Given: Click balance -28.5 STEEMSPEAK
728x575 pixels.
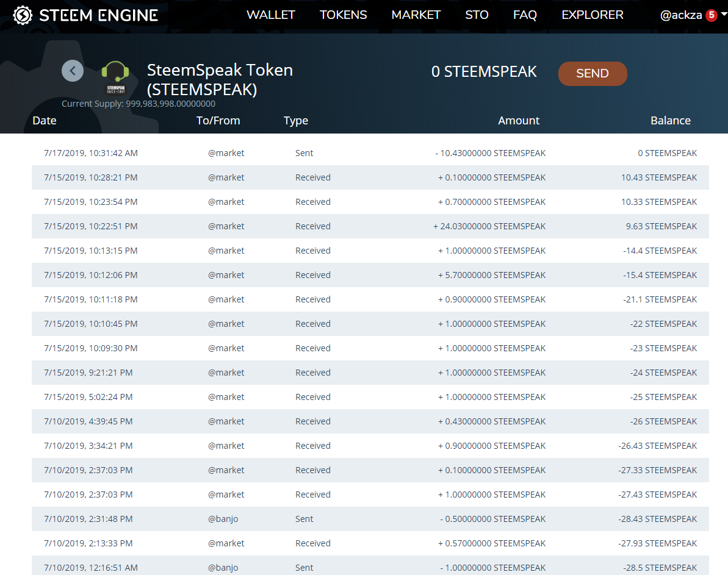Looking at the screenshot, I should coord(660,567).
